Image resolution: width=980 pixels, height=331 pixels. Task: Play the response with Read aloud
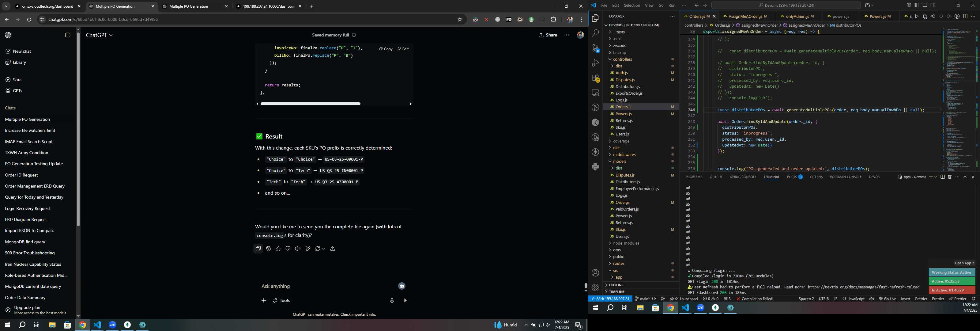(x=298, y=249)
